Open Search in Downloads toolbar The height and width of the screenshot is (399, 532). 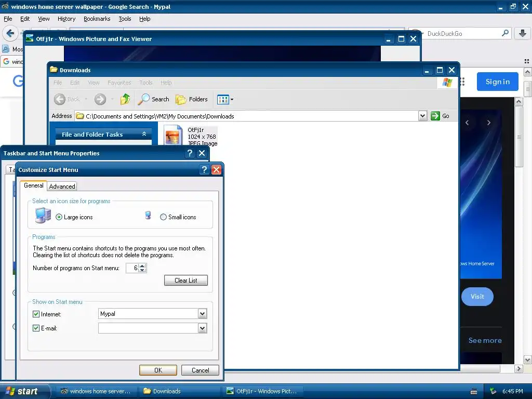tap(154, 99)
